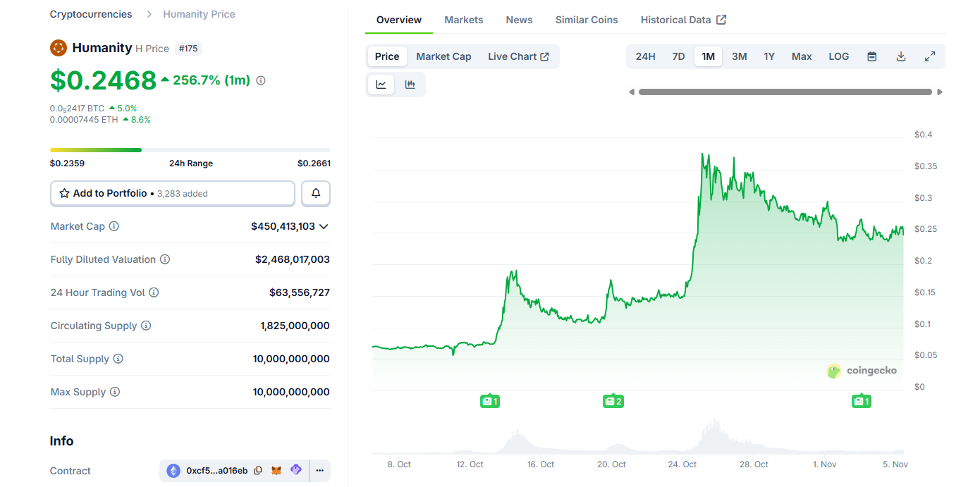Navigate to Cryptocurrencies breadcrumb link

coord(91,14)
